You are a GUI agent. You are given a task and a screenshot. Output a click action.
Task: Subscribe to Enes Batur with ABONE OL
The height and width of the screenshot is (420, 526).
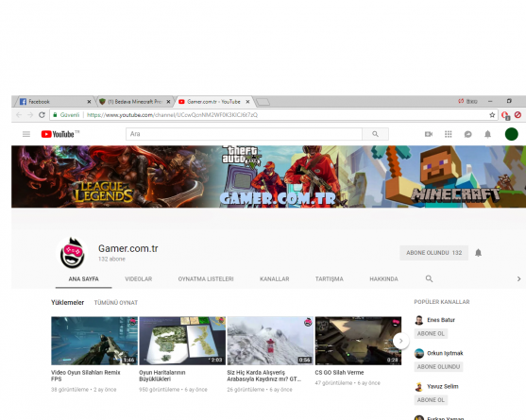(x=431, y=333)
